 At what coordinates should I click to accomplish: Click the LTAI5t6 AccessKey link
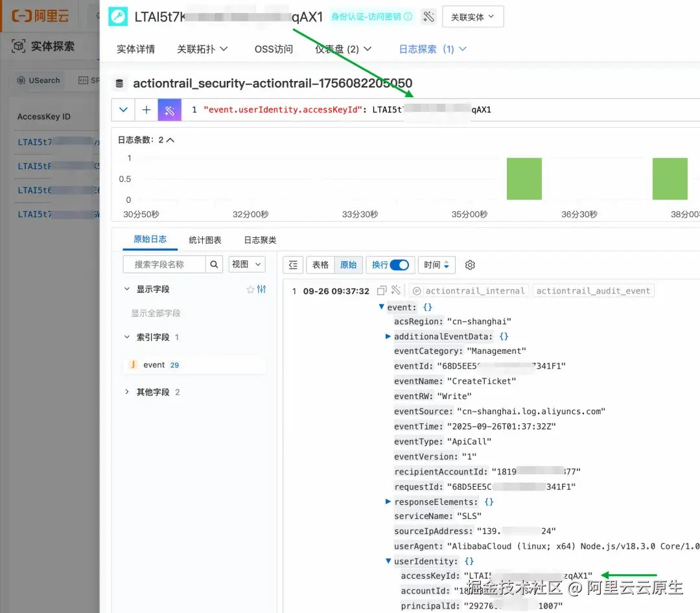(x=58, y=191)
